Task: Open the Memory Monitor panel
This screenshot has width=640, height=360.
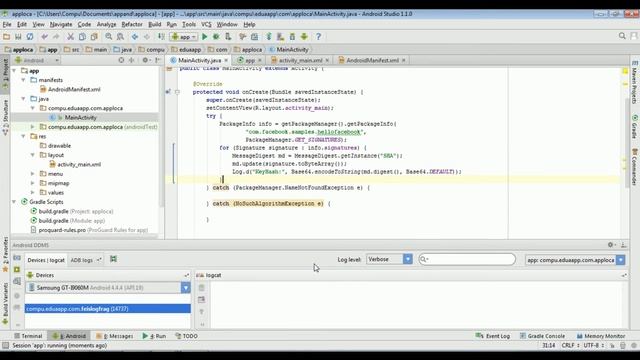Action: click(600, 336)
